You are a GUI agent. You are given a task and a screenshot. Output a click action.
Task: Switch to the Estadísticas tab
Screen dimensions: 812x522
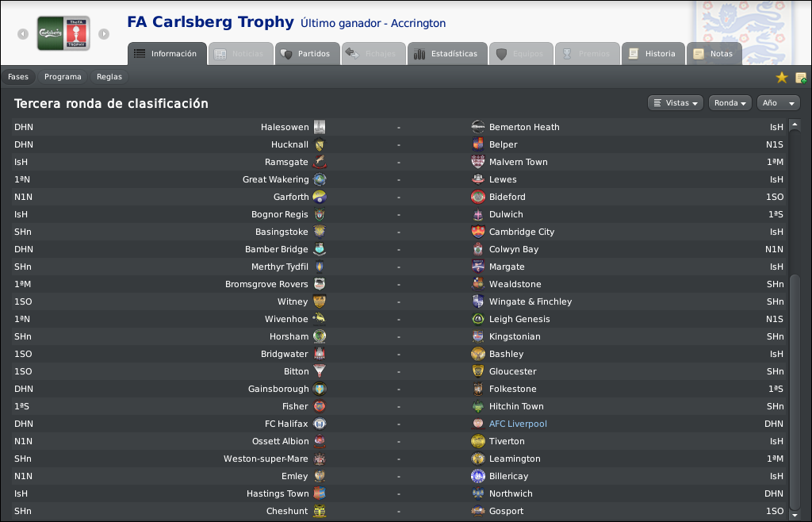click(447, 54)
